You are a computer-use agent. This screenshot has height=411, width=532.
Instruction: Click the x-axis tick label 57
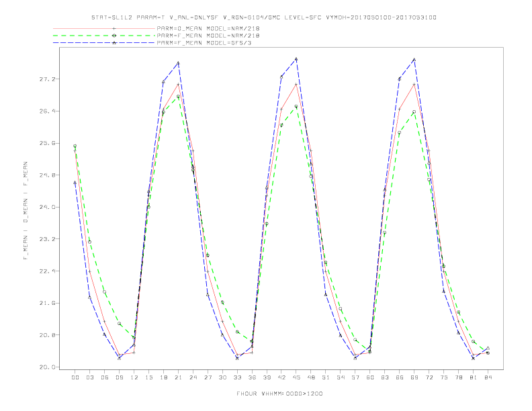(355, 377)
